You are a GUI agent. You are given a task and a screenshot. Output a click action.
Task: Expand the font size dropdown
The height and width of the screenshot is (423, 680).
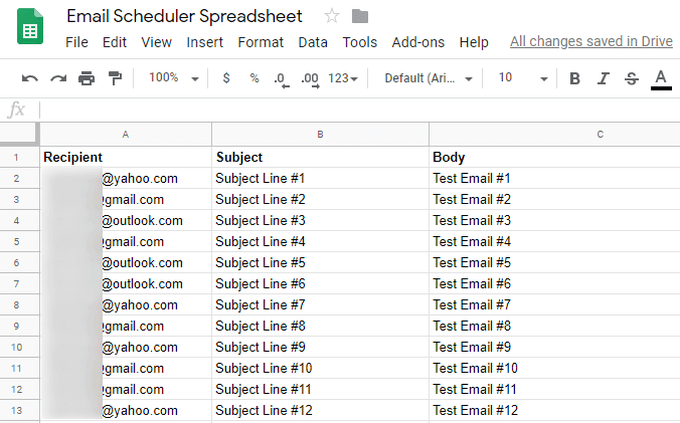522,78
